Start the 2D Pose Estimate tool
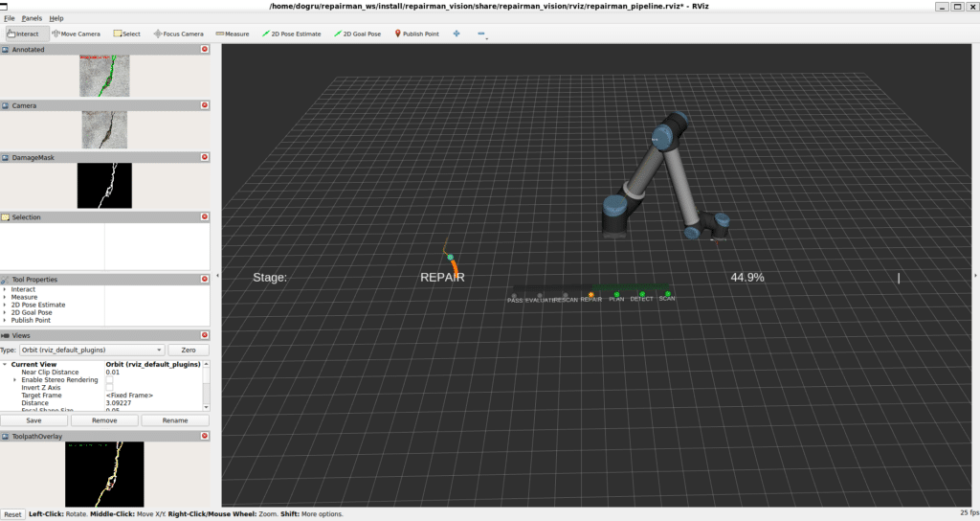 pyautogui.click(x=292, y=34)
